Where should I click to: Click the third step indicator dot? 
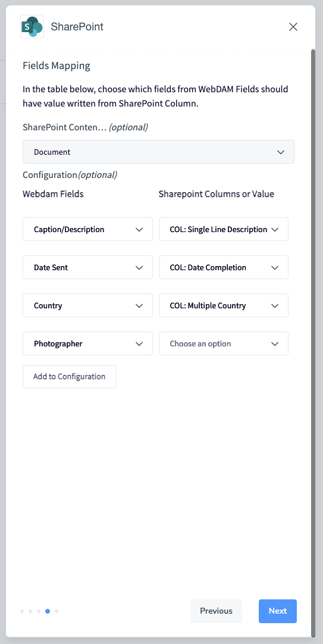point(39,611)
